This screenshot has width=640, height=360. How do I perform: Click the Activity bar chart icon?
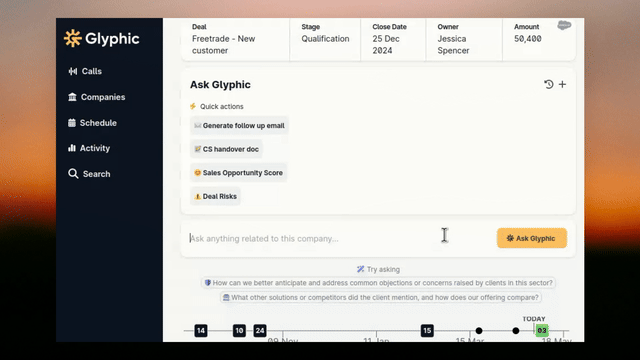coord(72,148)
